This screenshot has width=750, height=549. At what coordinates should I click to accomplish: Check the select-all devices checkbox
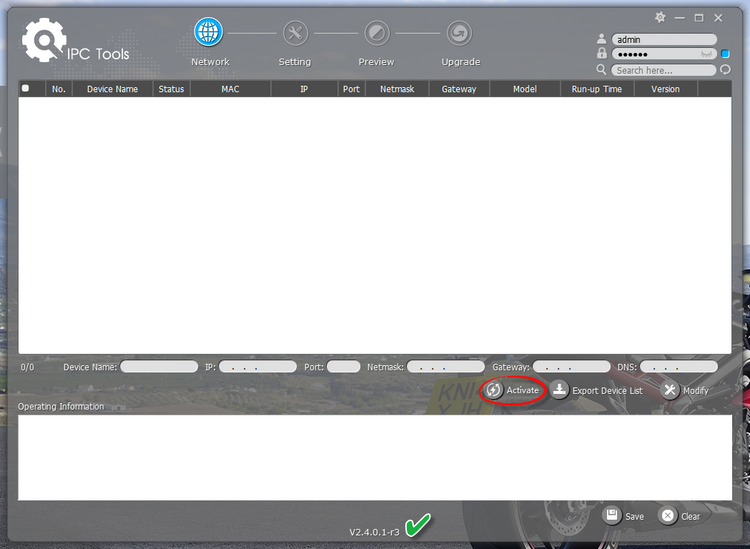click(26, 89)
